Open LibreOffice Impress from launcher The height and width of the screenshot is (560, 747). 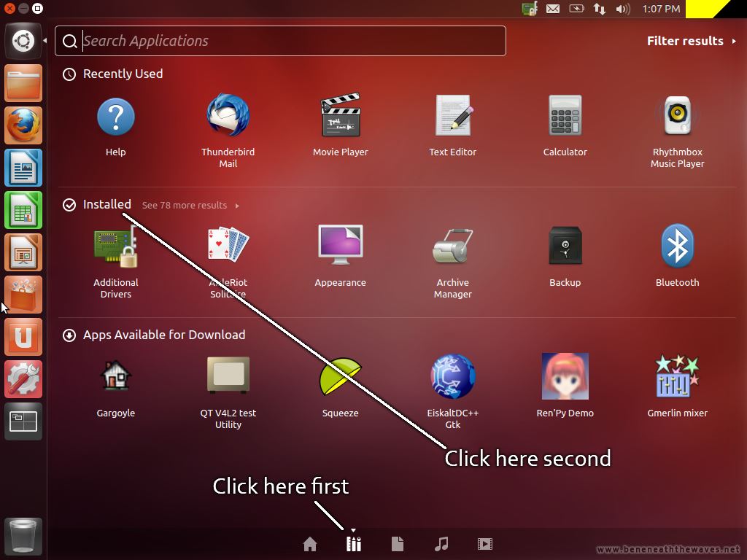(23, 252)
